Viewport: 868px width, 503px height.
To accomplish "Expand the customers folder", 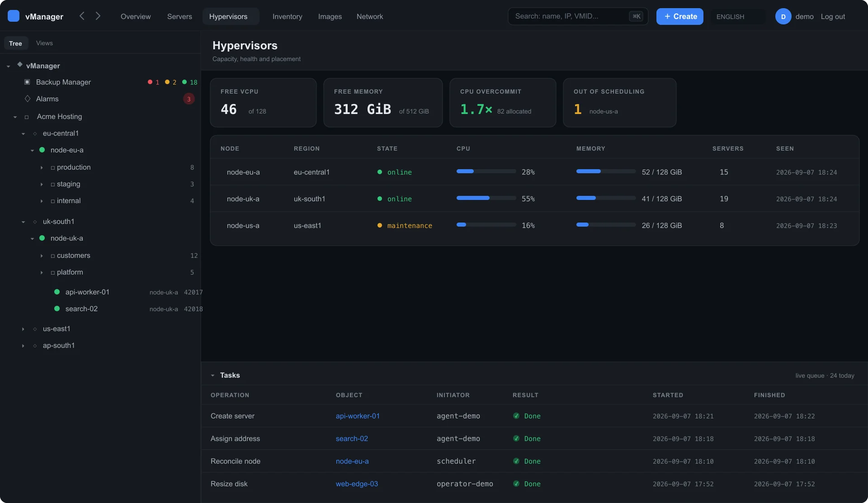I will [x=42, y=256].
